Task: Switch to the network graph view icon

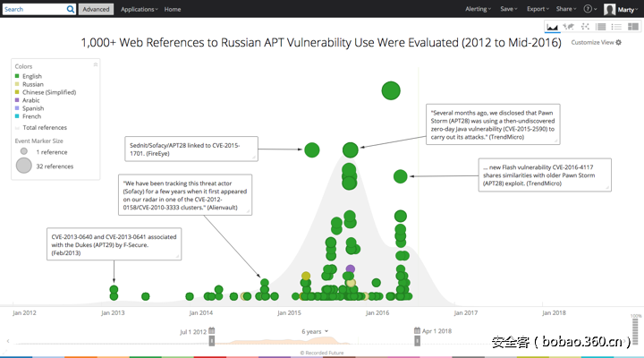Action: pyautogui.click(x=585, y=27)
